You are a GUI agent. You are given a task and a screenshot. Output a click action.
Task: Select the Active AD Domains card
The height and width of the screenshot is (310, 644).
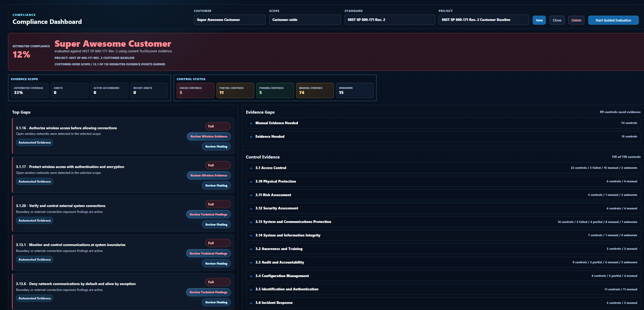click(109, 91)
